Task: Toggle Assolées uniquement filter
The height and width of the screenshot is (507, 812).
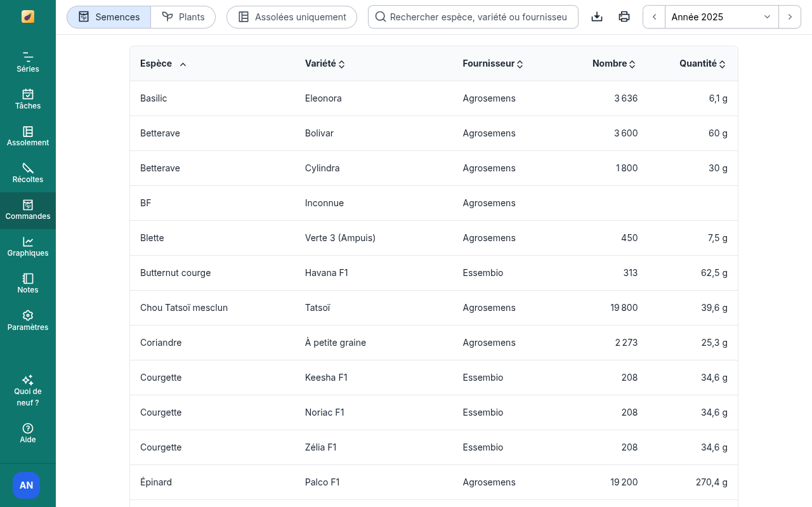Action: (x=292, y=17)
